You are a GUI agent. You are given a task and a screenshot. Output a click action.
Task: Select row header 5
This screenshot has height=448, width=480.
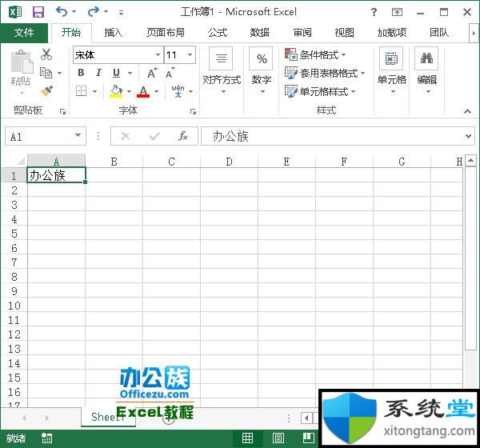(x=14, y=234)
